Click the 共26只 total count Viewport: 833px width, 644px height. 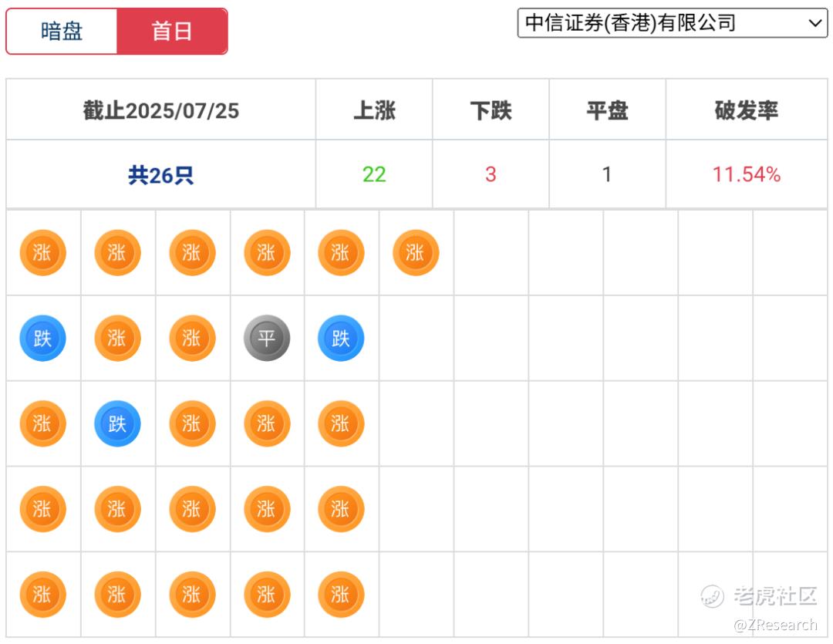160,175
